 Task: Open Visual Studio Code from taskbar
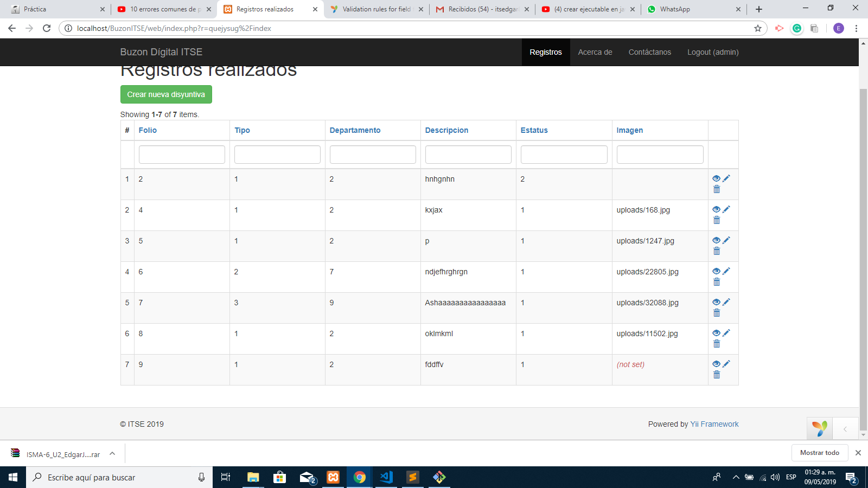pyautogui.click(x=386, y=477)
